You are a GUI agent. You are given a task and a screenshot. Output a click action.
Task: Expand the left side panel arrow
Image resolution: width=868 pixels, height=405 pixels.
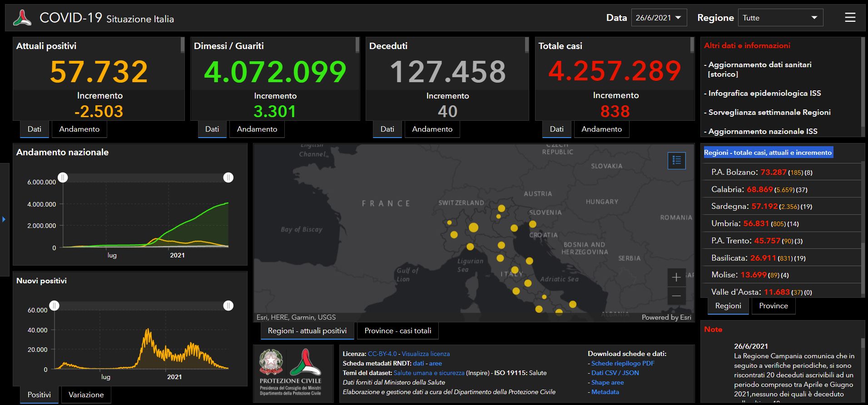click(4, 219)
